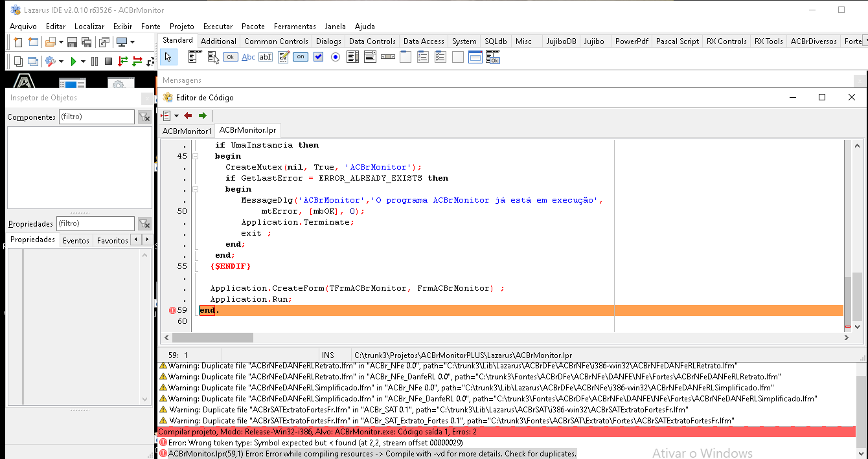Expand the Open recent files dropdown arrow

pos(61,42)
